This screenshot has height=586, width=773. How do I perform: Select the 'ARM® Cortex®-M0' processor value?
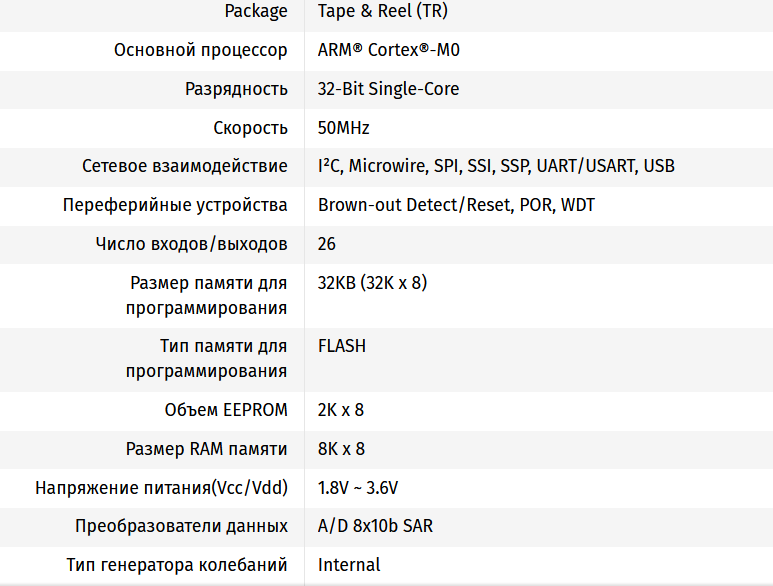(388, 50)
